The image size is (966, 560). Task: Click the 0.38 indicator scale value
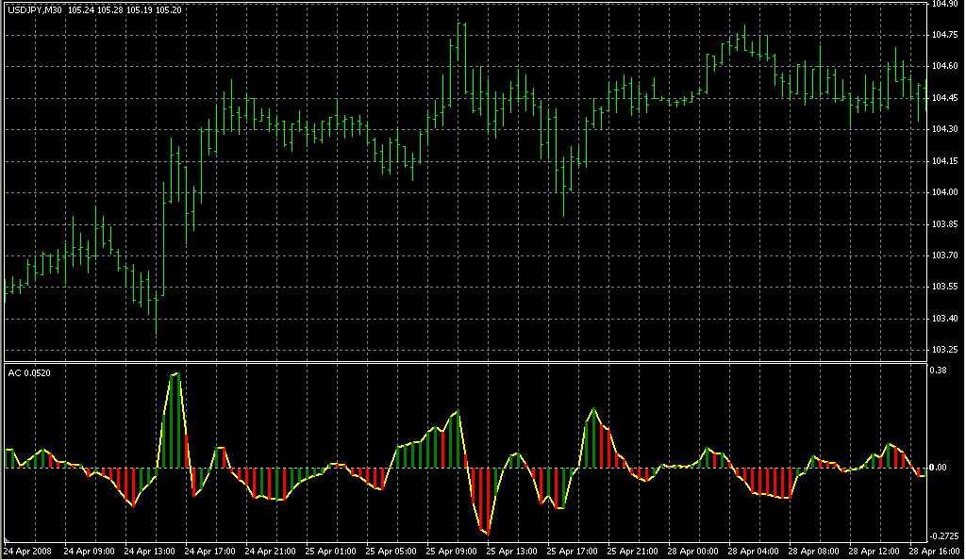point(939,371)
